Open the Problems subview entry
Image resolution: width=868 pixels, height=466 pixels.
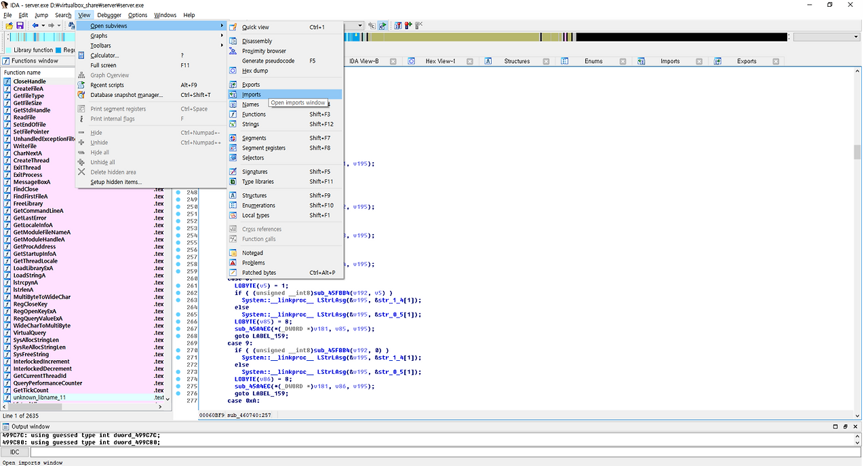click(x=285, y=263)
